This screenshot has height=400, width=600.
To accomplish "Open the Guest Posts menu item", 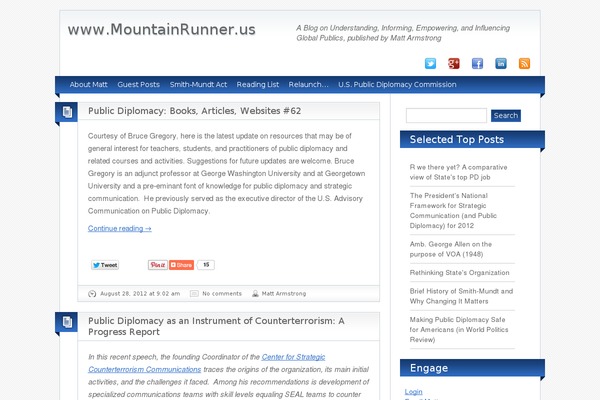I will (139, 85).
